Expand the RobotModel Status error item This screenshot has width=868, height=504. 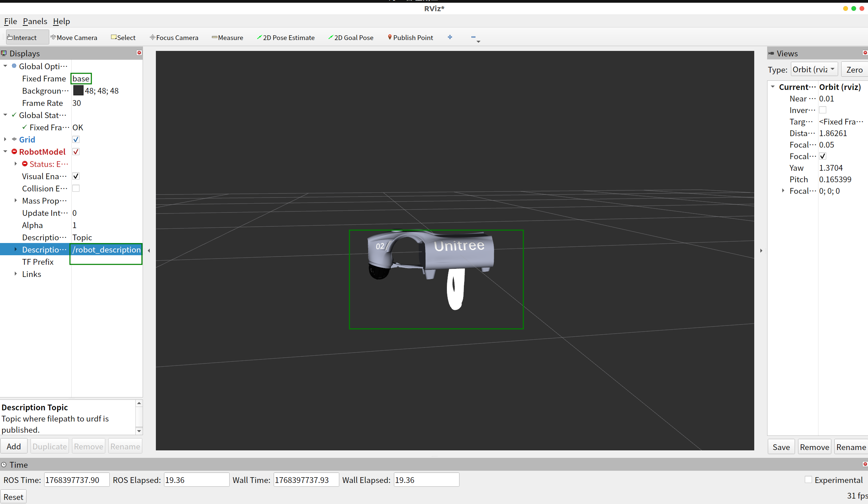16,164
